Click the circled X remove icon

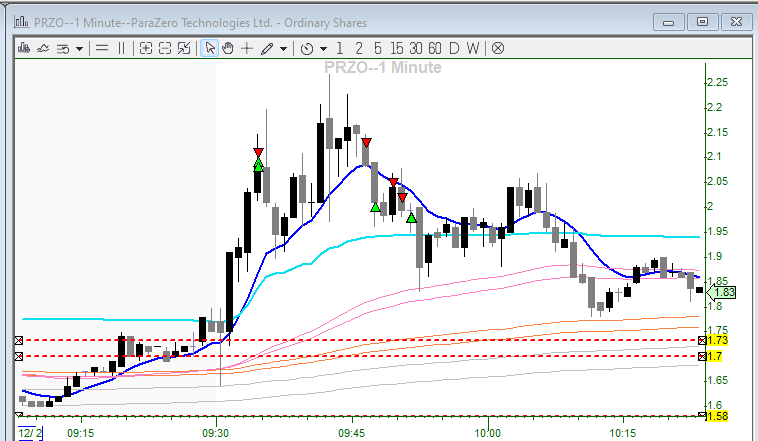498,48
